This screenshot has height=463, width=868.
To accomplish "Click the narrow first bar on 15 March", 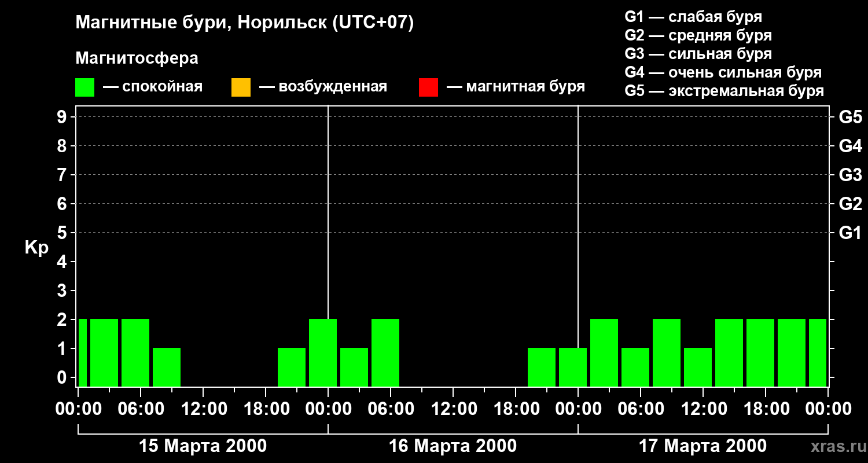I will pyautogui.click(x=83, y=352).
